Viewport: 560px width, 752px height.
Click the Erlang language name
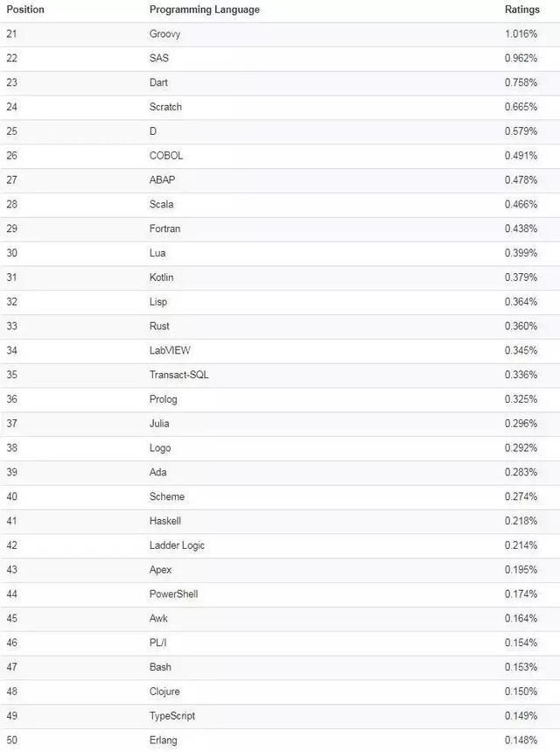click(x=163, y=740)
